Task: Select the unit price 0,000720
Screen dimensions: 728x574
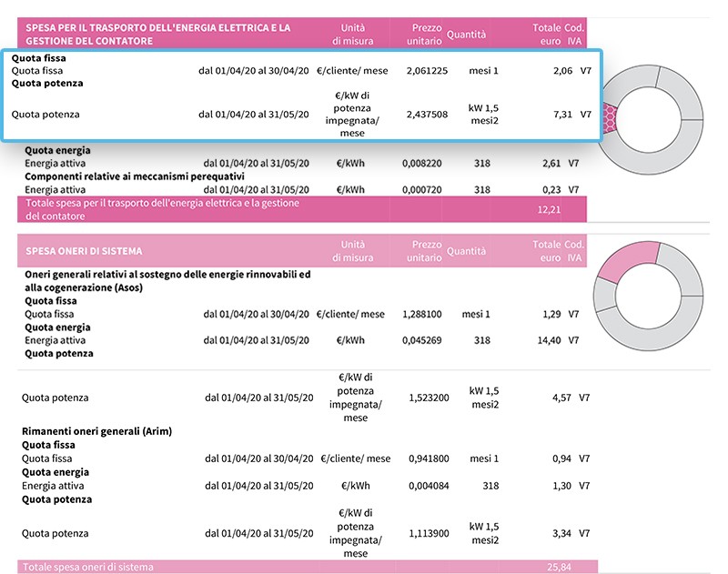Action: click(x=421, y=189)
